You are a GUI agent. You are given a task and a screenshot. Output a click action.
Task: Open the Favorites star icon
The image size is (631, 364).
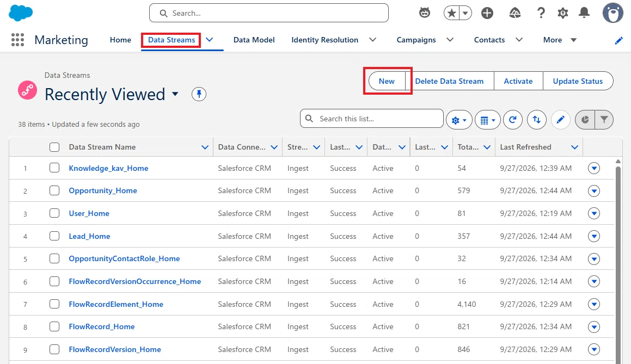click(452, 13)
